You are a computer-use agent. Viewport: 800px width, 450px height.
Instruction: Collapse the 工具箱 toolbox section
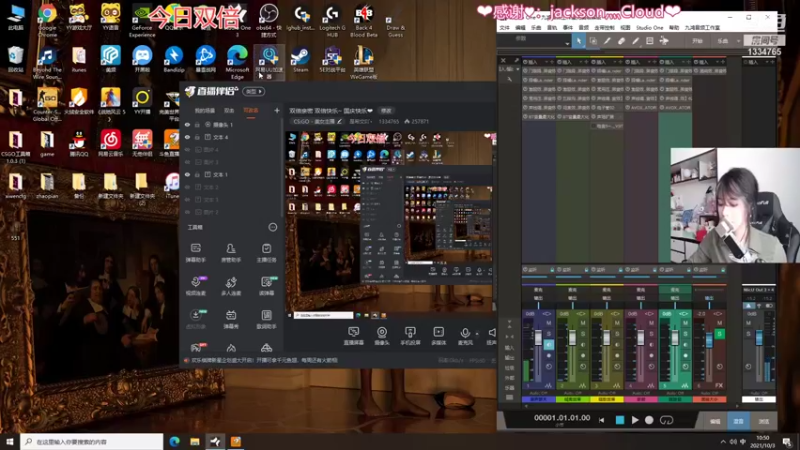click(272, 227)
